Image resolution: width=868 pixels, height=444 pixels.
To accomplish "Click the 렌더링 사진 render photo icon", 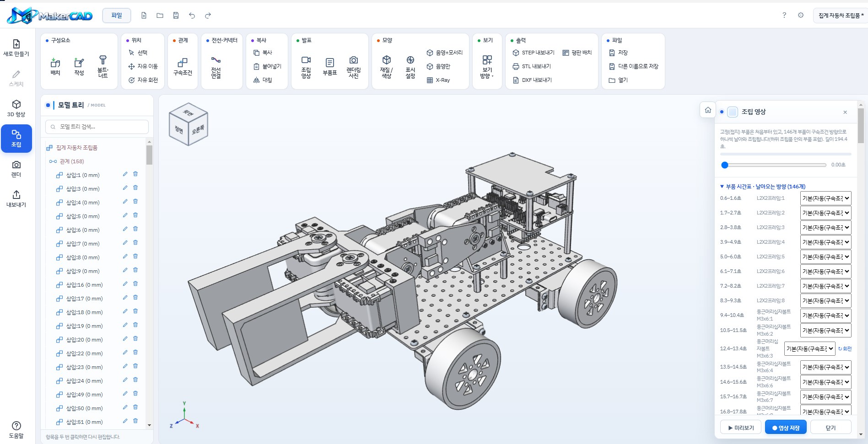I will click(x=354, y=66).
